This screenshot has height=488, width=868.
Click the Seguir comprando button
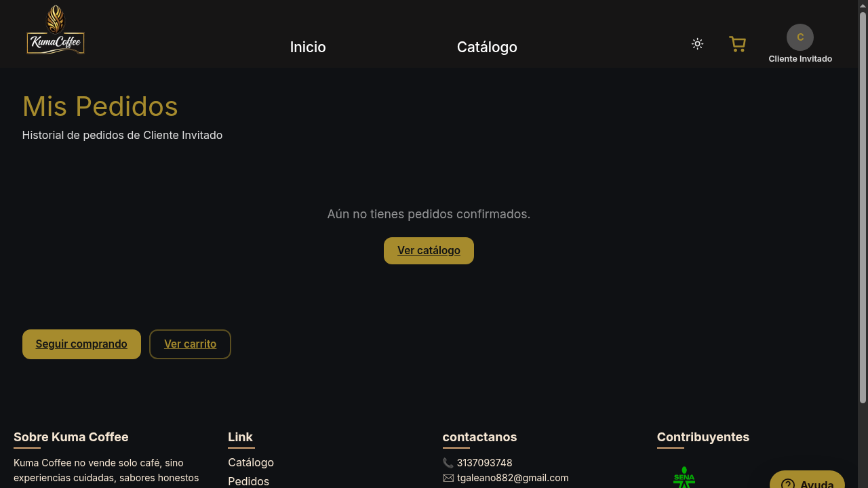[x=81, y=344]
